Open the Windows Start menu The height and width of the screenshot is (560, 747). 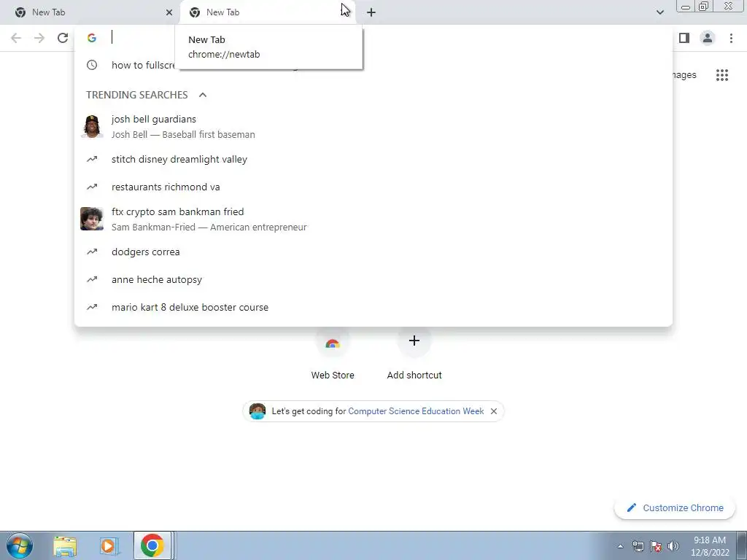20,545
